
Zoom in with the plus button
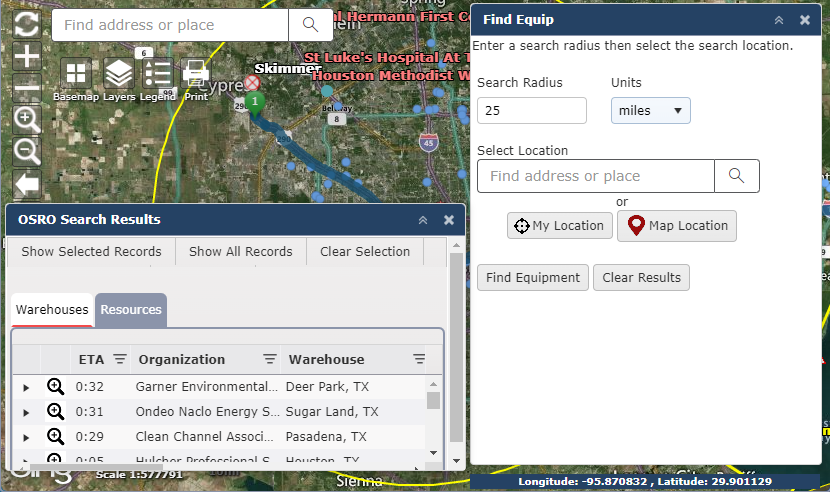[26, 56]
